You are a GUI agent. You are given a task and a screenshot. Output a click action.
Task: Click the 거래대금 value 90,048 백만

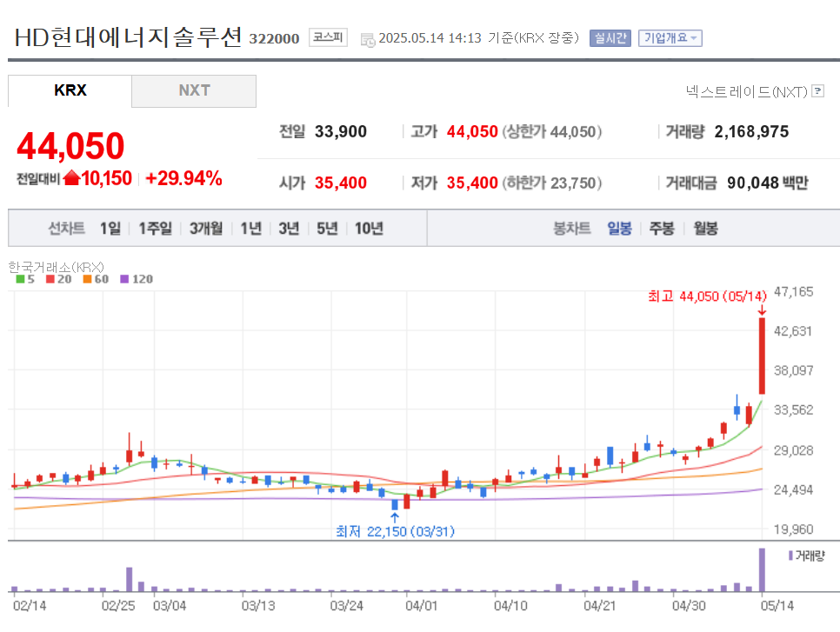[x=767, y=183]
